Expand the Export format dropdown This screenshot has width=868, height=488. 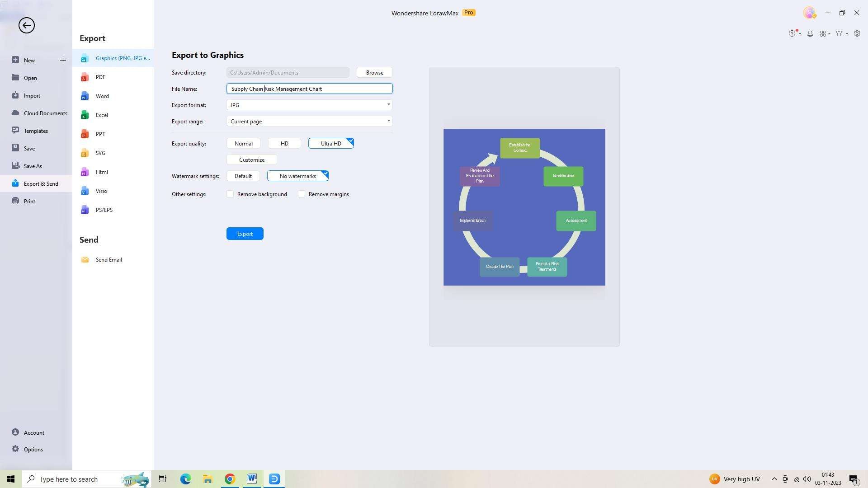[x=389, y=105]
